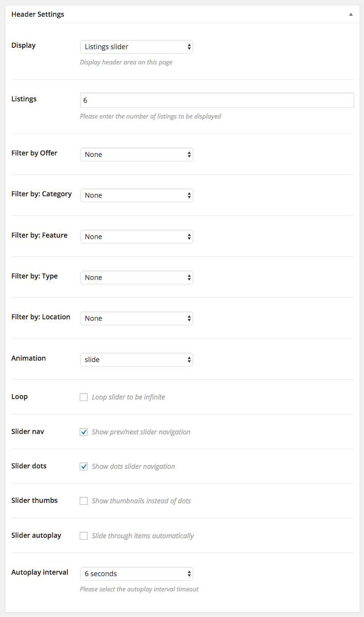Image resolution: width=364 pixels, height=617 pixels.
Task: Open the Filter by: Feature dropdown
Action: tap(136, 236)
